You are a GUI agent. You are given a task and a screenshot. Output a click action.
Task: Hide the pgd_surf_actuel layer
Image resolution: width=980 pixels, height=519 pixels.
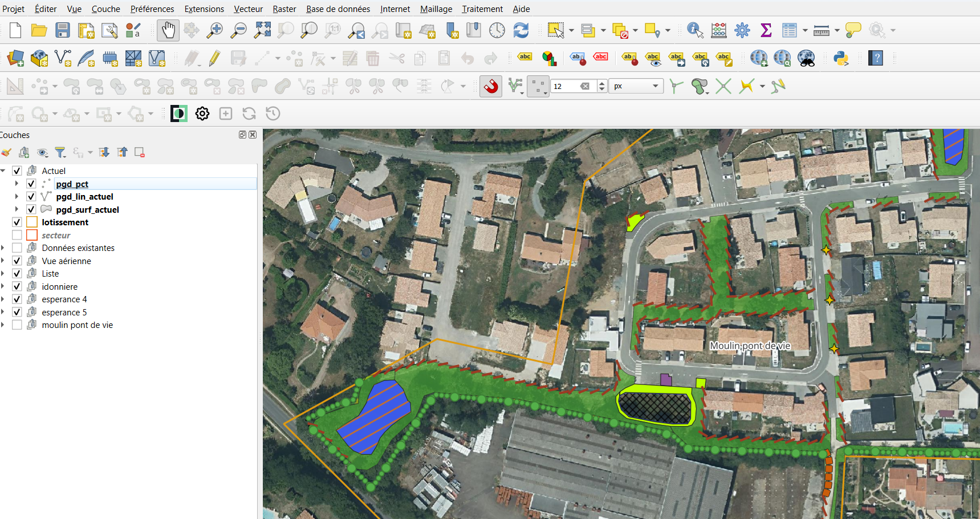tap(31, 209)
